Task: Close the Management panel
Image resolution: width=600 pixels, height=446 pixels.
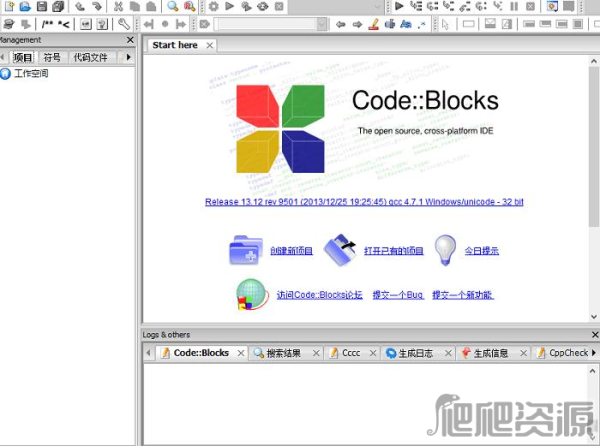Action: coord(130,40)
